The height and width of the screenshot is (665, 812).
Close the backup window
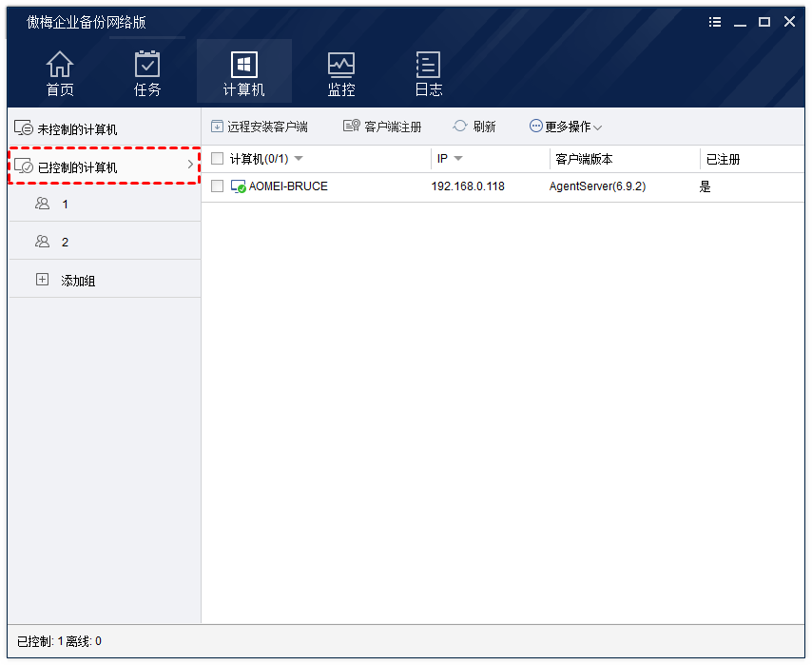pos(789,21)
